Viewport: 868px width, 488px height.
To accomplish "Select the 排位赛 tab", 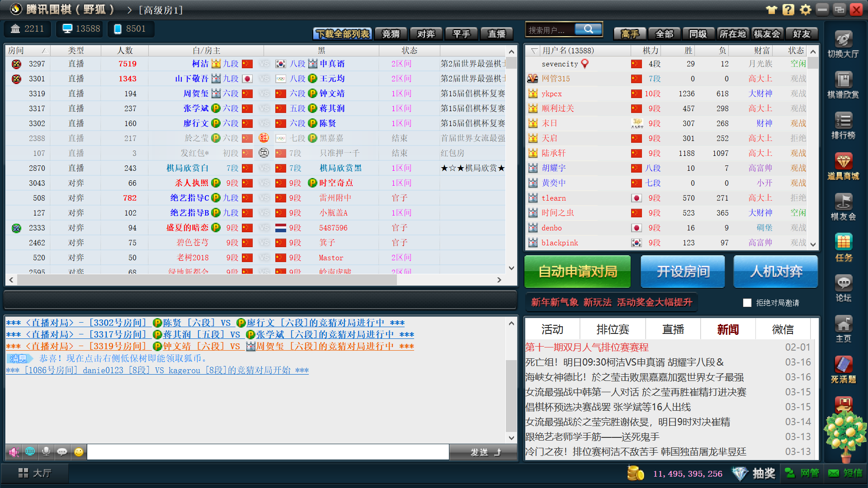I will 613,329.
